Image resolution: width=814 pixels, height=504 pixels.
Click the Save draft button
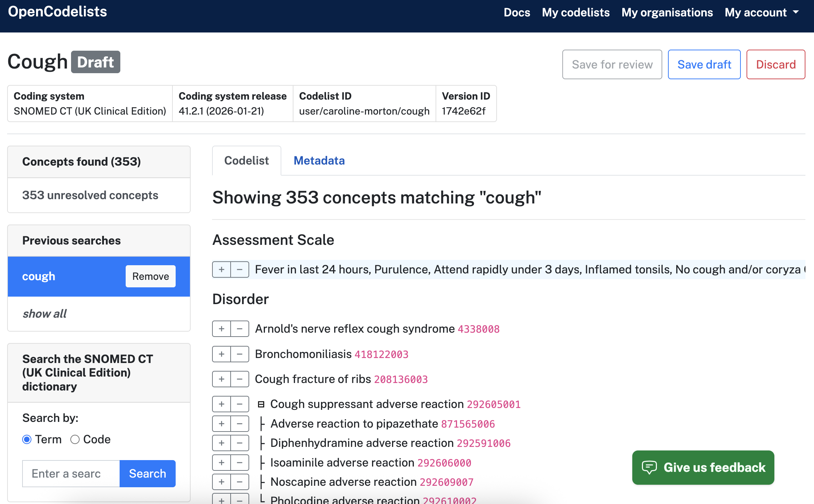pos(704,64)
